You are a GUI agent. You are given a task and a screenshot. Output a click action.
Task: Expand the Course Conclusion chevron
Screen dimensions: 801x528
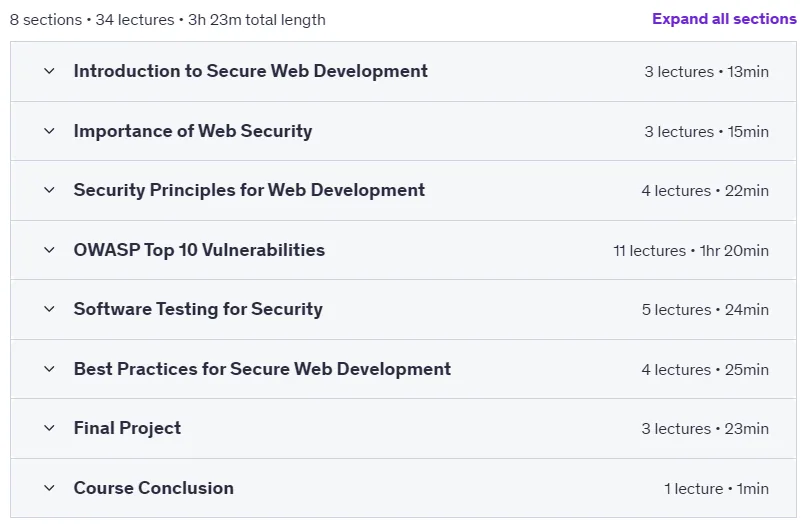49,488
